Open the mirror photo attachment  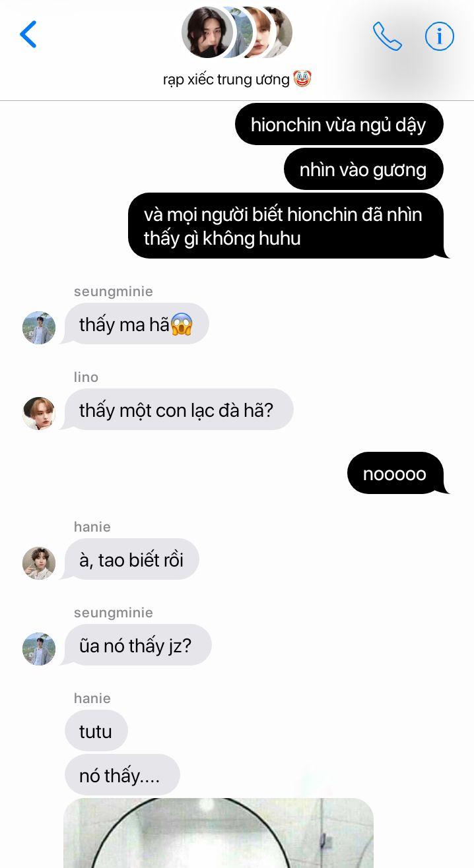(219, 833)
